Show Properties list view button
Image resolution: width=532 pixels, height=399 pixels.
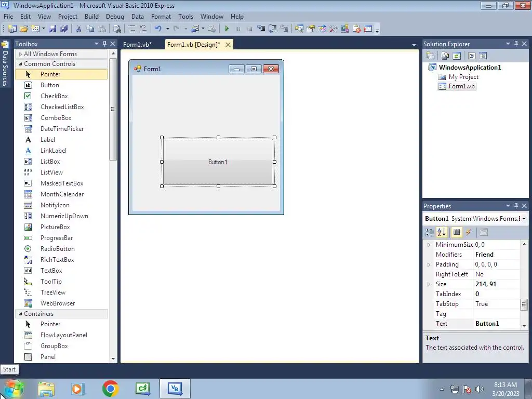coord(457,232)
